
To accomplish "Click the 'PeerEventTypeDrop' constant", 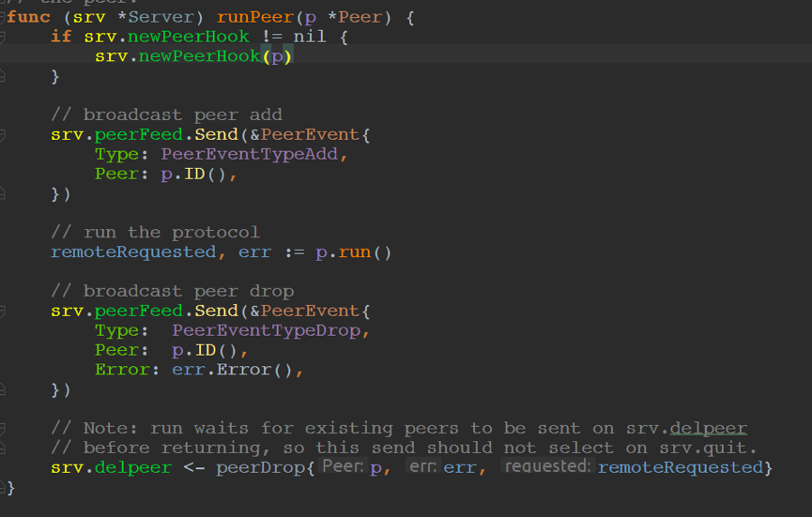I will point(266,330).
